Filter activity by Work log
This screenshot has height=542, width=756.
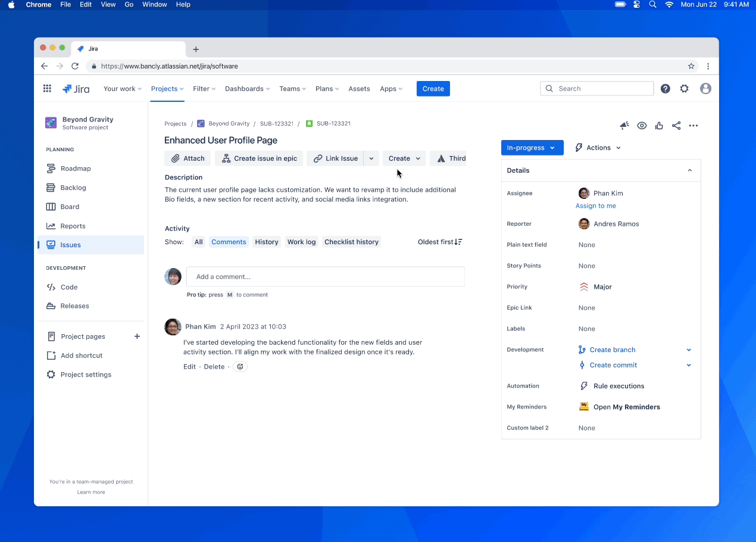pos(301,242)
